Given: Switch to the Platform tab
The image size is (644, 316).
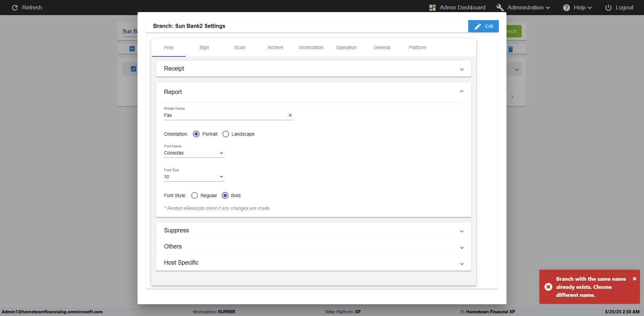Looking at the screenshot, I should (x=417, y=47).
